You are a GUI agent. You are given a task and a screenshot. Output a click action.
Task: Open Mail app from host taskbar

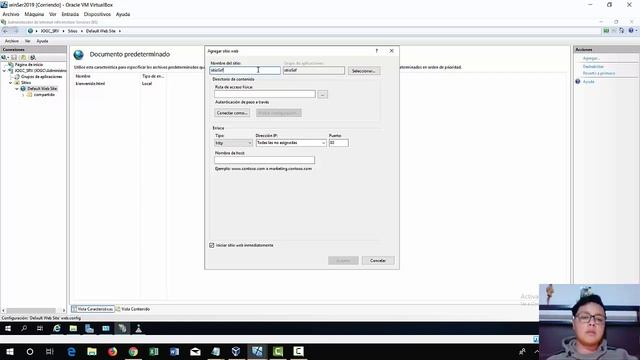pyautogui.click(x=195, y=351)
